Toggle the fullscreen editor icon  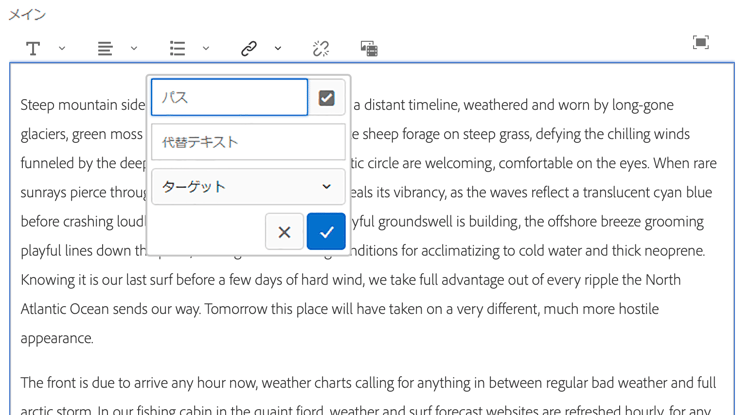[x=701, y=42]
